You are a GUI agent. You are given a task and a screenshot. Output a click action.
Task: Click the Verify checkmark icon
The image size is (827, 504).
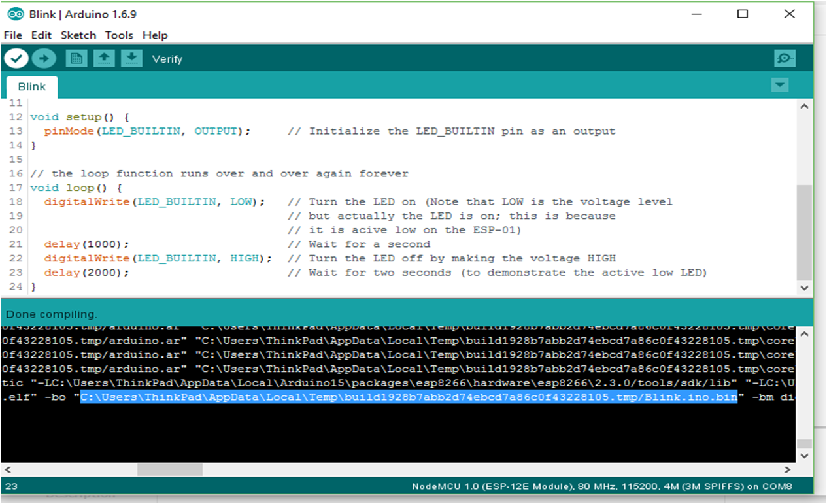(16, 59)
